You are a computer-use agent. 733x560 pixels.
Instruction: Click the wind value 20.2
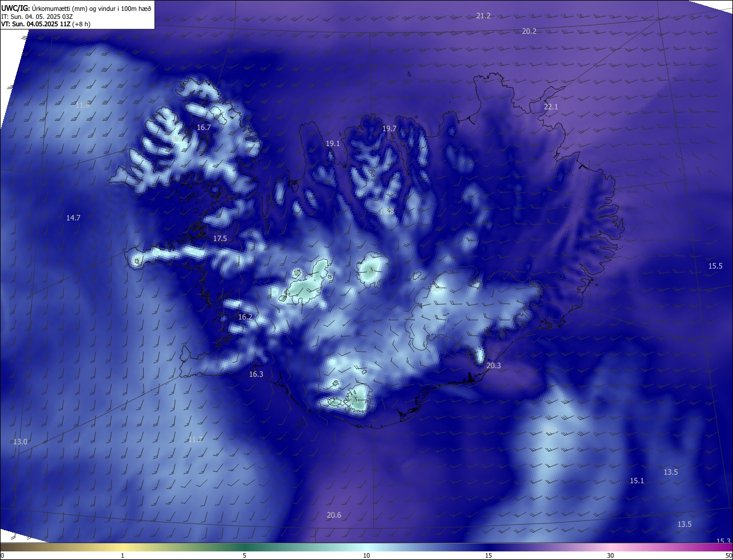[x=529, y=31]
